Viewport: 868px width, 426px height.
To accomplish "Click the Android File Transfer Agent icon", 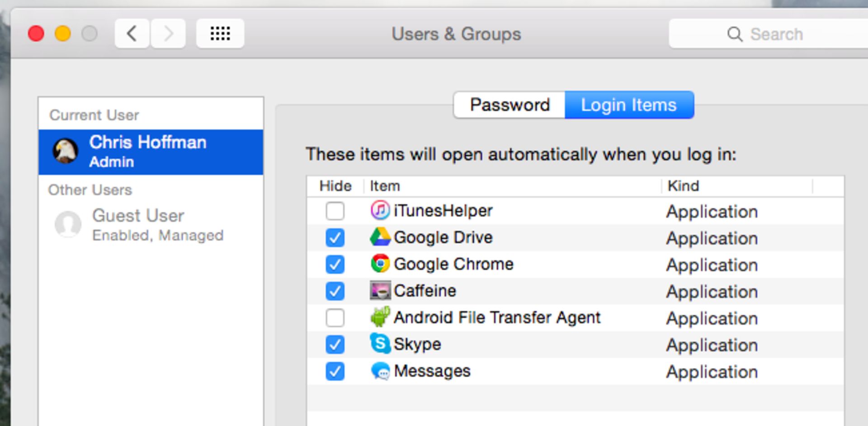I will click(x=380, y=317).
